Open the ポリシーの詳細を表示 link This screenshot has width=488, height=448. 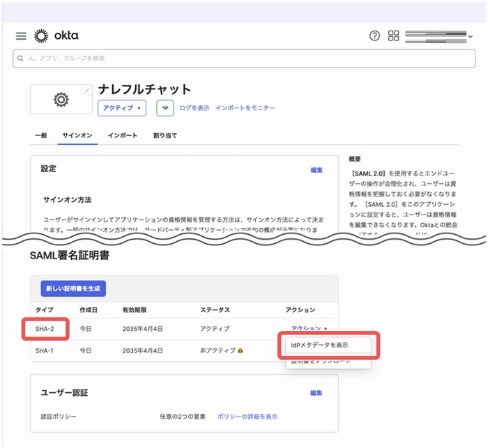pos(247,417)
